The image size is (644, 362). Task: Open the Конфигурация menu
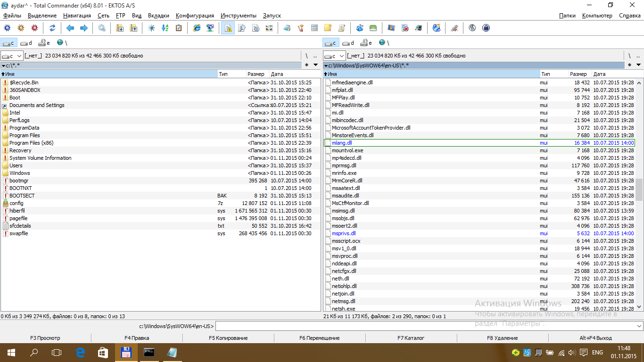click(195, 16)
